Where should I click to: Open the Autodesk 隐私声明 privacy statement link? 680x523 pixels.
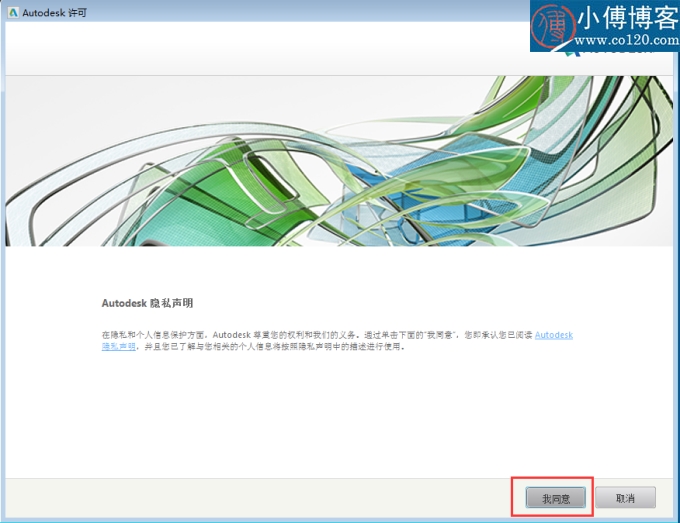pyautogui.click(x=553, y=335)
